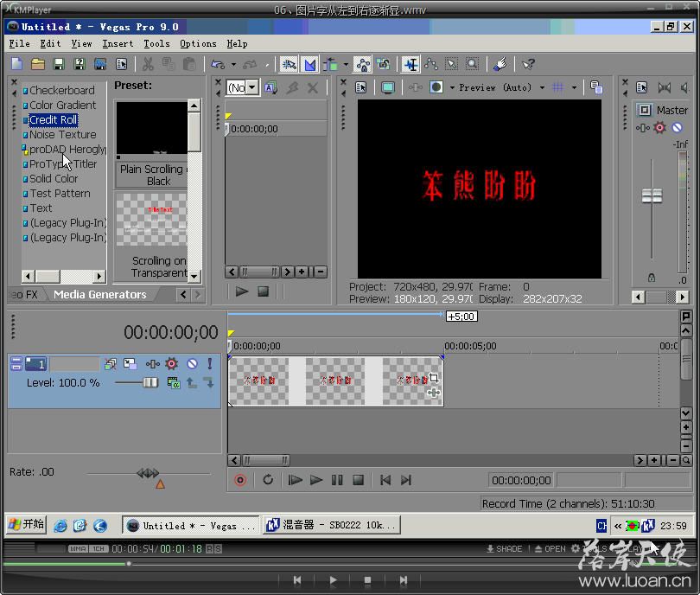
Task: Toggle Automatic Crossfades in the toolbar
Action: coord(310,64)
